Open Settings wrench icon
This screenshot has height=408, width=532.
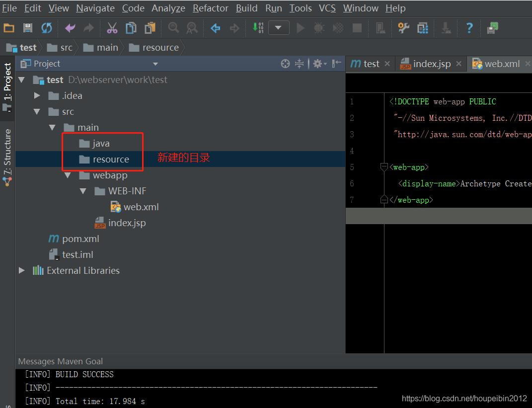[403, 28]
